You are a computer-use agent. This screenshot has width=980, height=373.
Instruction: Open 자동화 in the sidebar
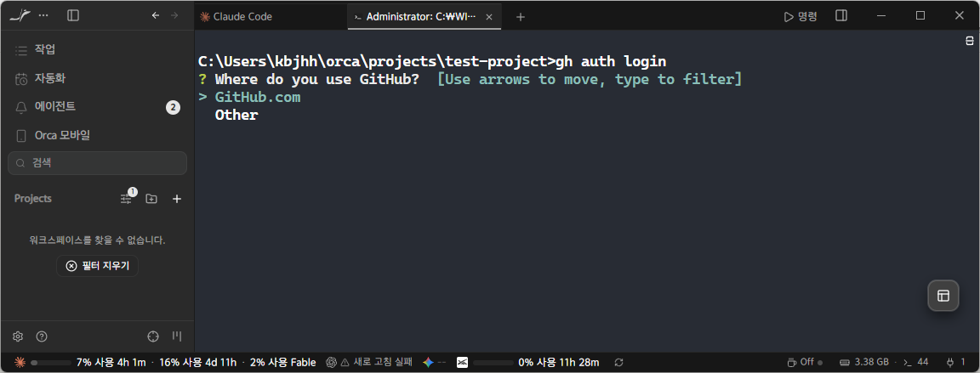point(97,78)
